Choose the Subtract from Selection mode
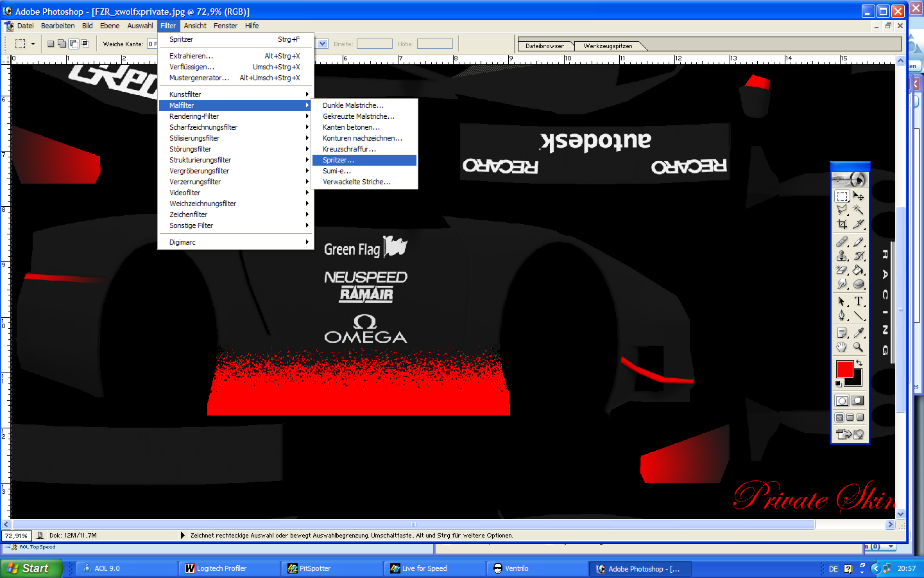Viewport: 924px width, 578px height. 74,44
